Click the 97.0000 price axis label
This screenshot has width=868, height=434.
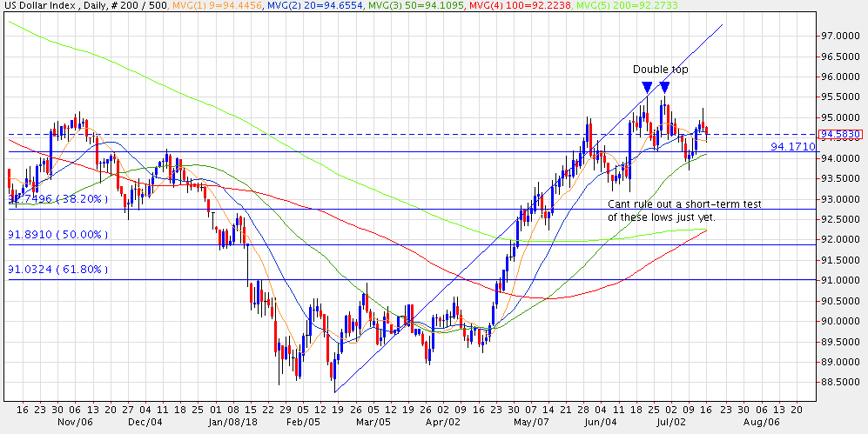tap(840, 36)
